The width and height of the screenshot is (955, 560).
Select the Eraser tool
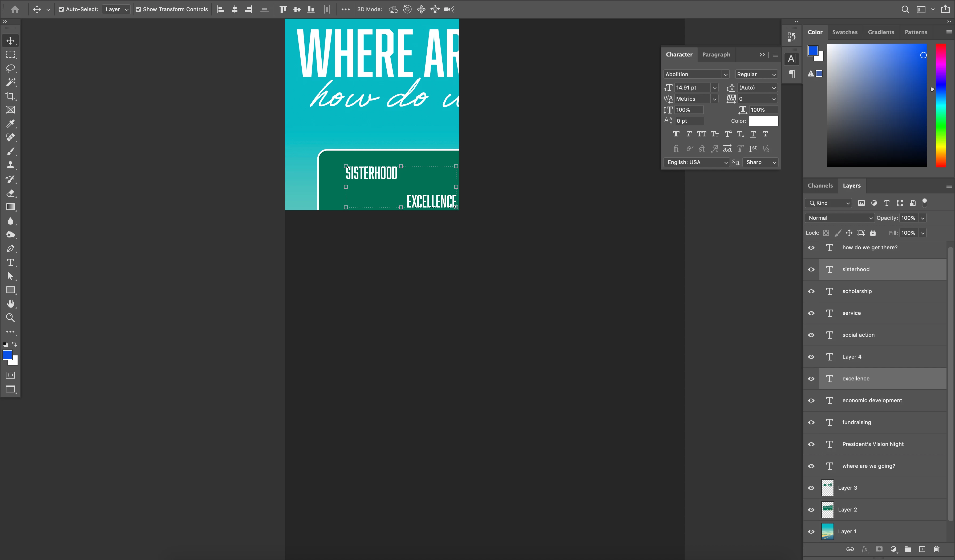tap(10, 193)
